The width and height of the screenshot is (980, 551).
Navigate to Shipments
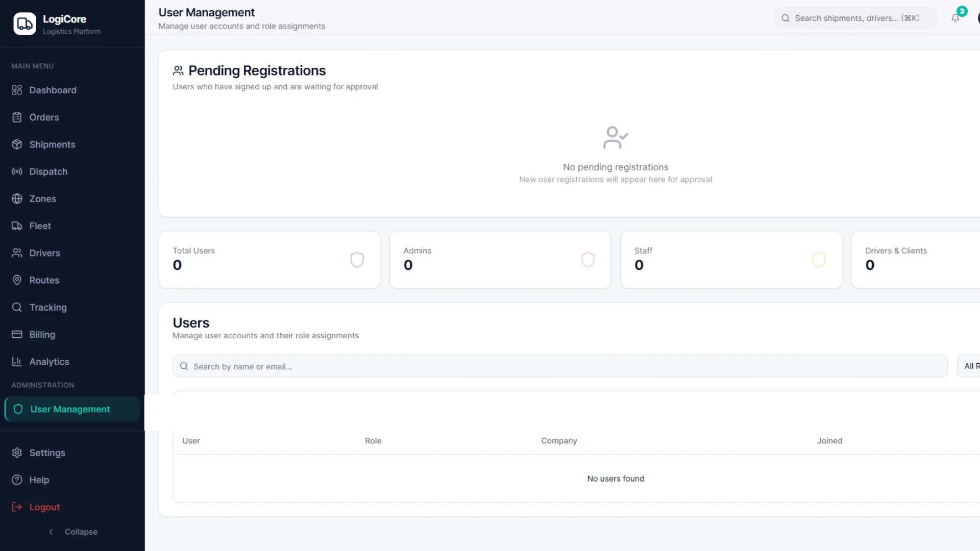coord(72,144)
